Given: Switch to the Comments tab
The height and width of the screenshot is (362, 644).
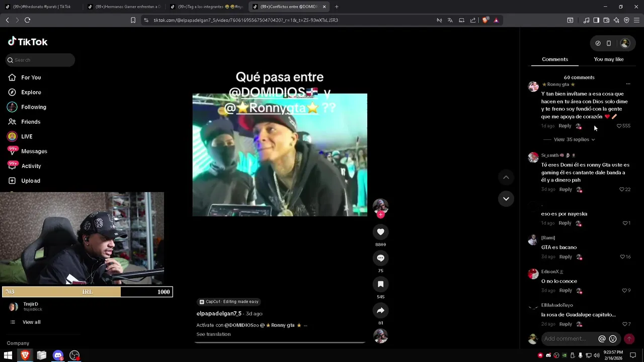Looking at the screenshot, I should pos(555,59).
